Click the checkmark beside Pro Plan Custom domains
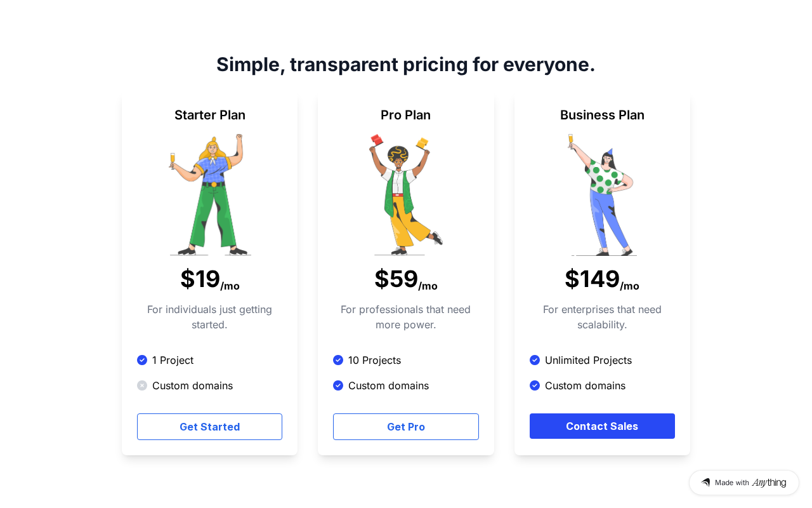 click(x=338, y=385)
